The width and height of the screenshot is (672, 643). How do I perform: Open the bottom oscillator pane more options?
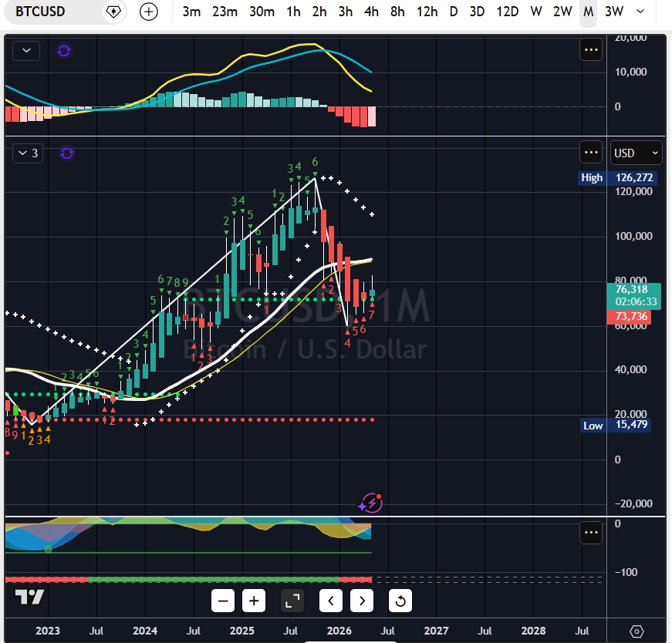coord(591,533)
